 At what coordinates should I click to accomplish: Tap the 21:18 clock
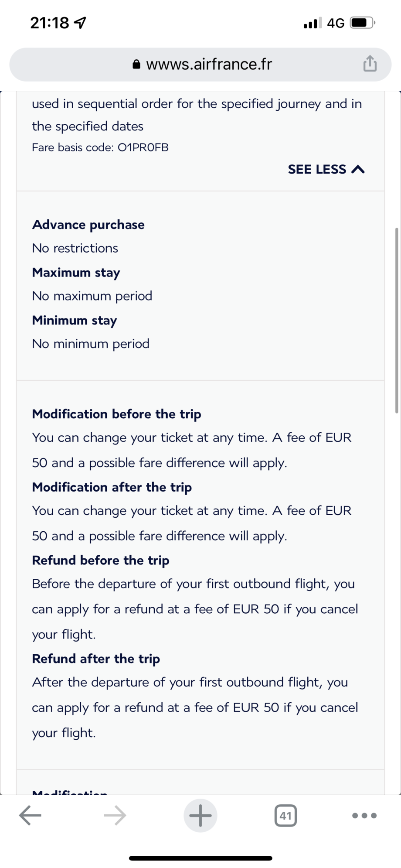tap(49, 23)
